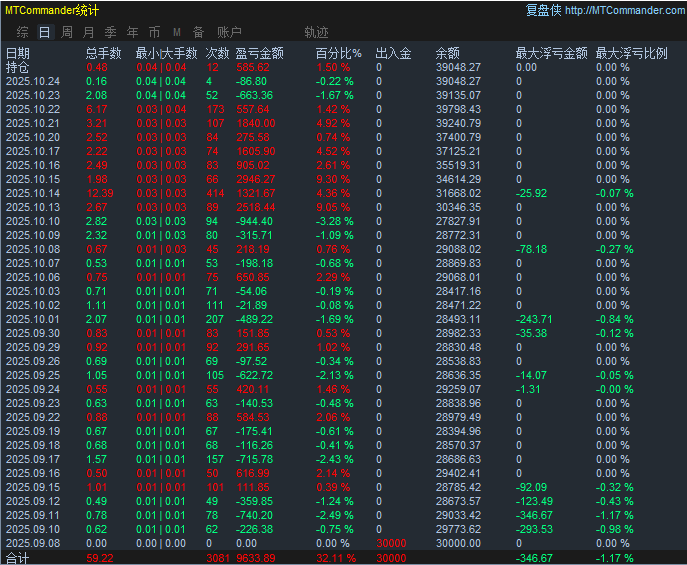
Task: Click floating loss value -25.92
Action: (x=531, y=194)
